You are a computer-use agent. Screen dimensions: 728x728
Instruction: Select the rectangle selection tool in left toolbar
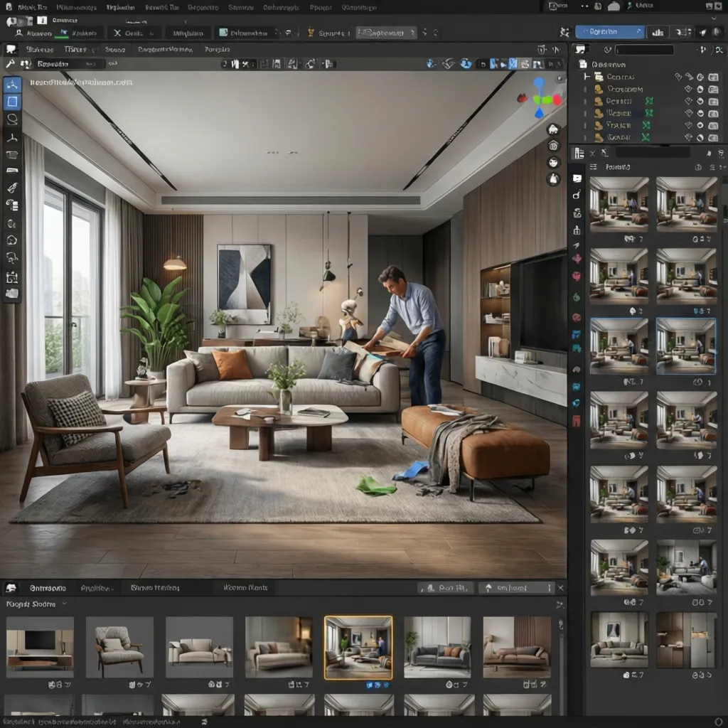(x=12, y=102)
